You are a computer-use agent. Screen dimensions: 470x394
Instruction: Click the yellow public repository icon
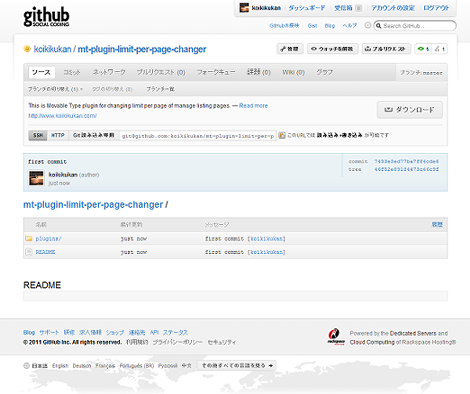point(27,49)
